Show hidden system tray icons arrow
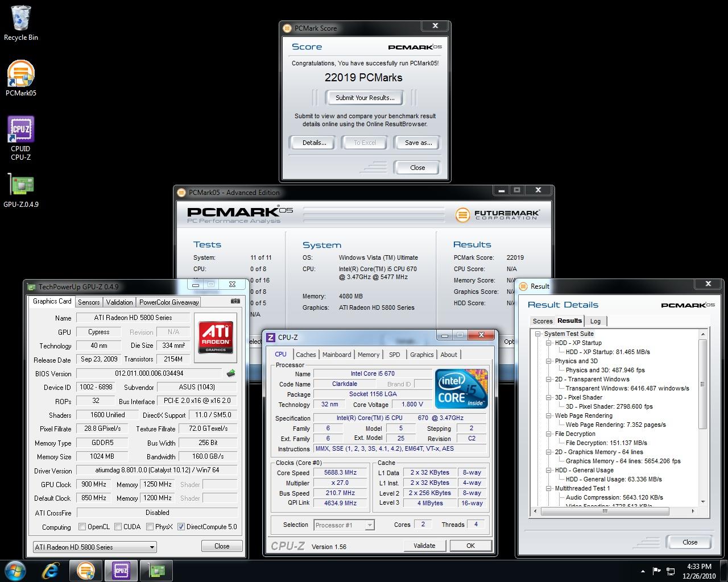 pyautogui.click(x=643, y=571)
